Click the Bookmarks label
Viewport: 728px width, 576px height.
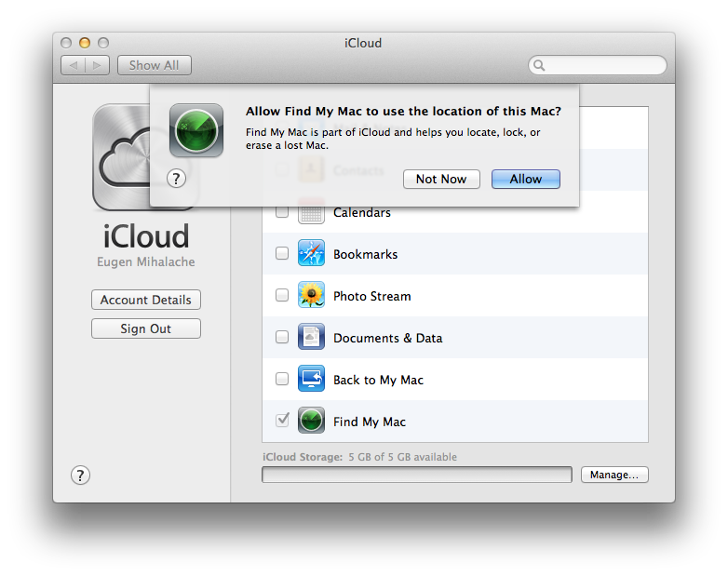(365, 254)
